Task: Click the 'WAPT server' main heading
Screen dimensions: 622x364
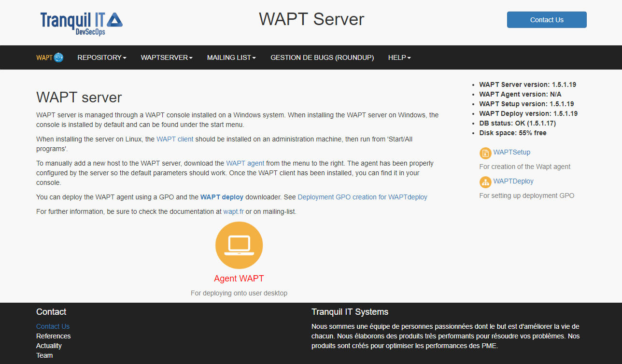Action: pyautogui.click(x=79, y=97)
